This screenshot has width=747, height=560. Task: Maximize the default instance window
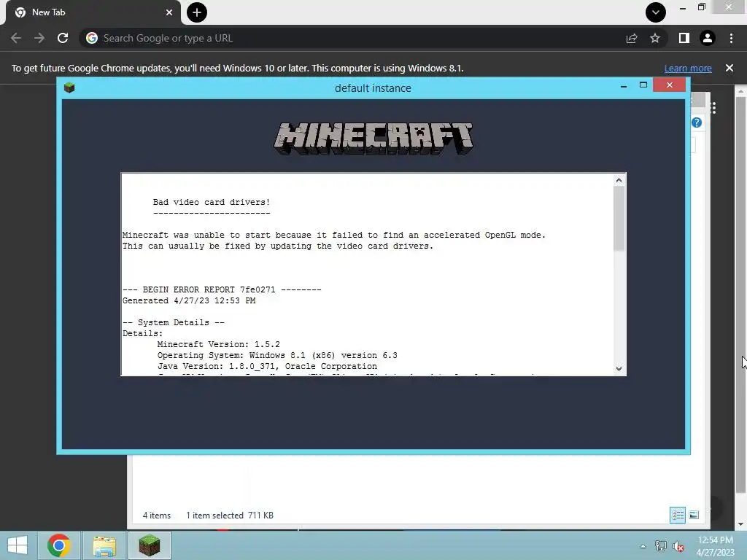tap(643, 85)
